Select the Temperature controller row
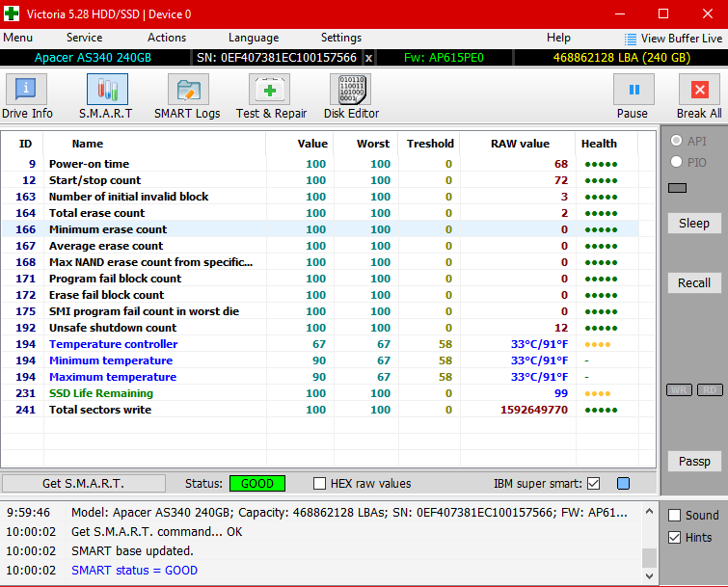Image resolution: width=728 pixels, height=587 pixels. click(x=320, y=344)
